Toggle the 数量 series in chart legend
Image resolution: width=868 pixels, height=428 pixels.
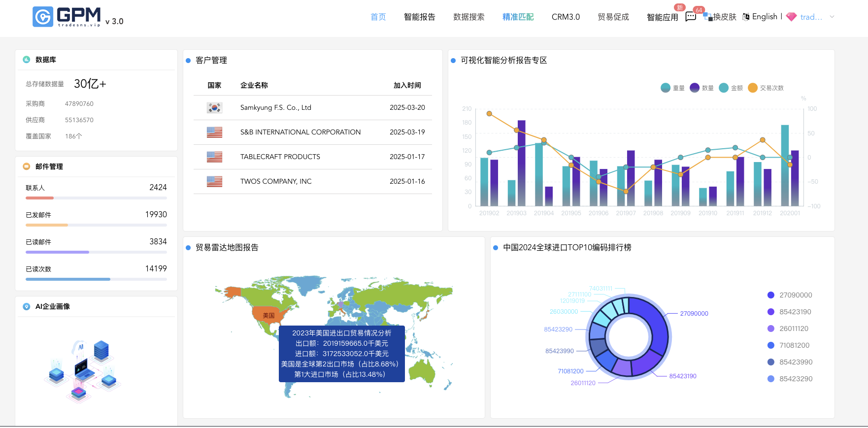coord(701,88)
